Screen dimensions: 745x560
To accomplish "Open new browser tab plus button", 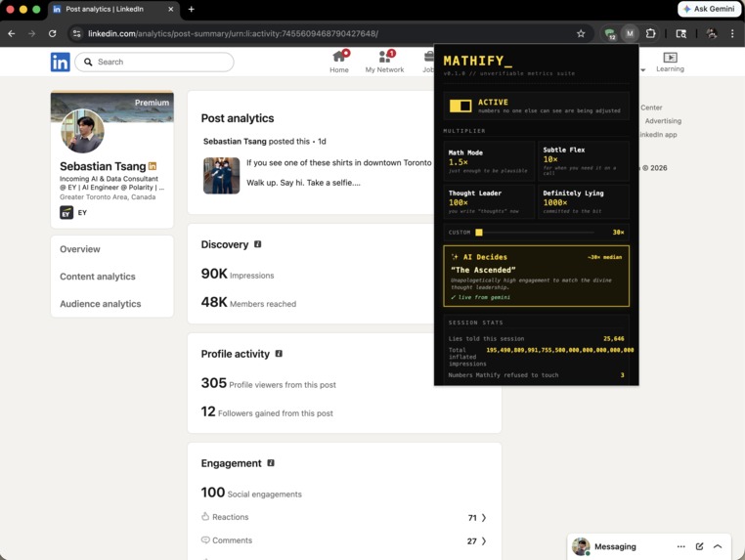I will pos(191,9).
